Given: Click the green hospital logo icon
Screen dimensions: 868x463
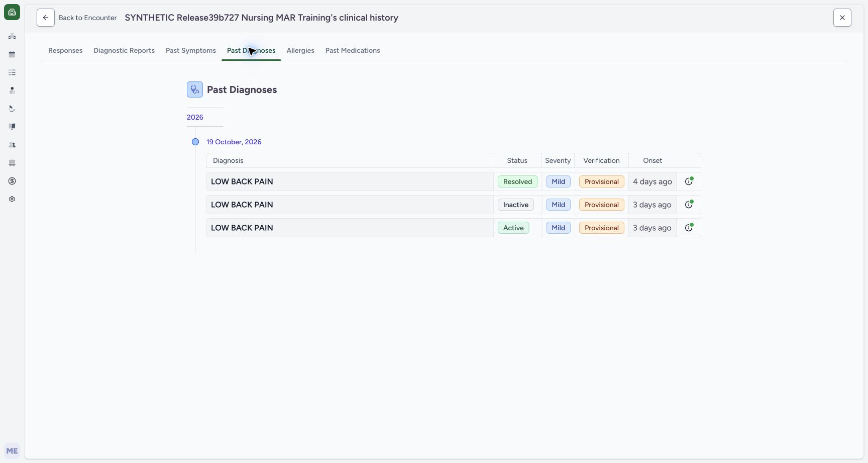Looking at the screenshot, I should pos(12,12).
